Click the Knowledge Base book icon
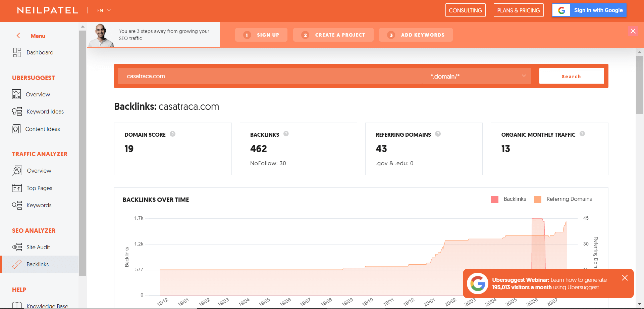The image size is (644, 309). [x=17, y=305]
